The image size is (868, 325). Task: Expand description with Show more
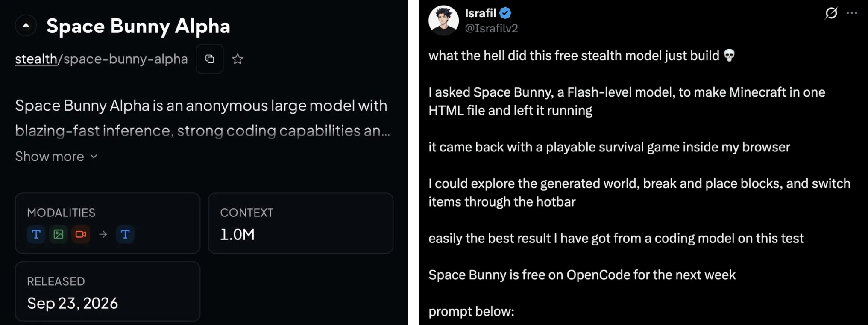(56, 157)
